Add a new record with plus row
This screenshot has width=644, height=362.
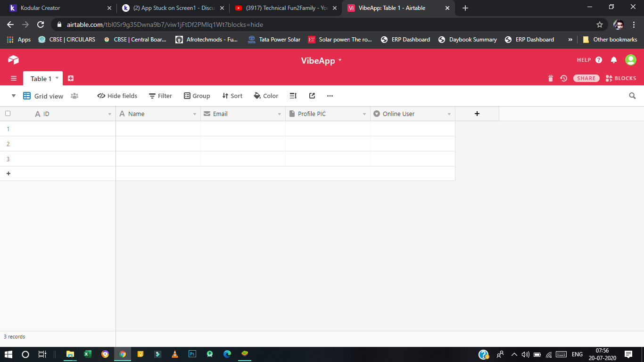coord(8,173)
